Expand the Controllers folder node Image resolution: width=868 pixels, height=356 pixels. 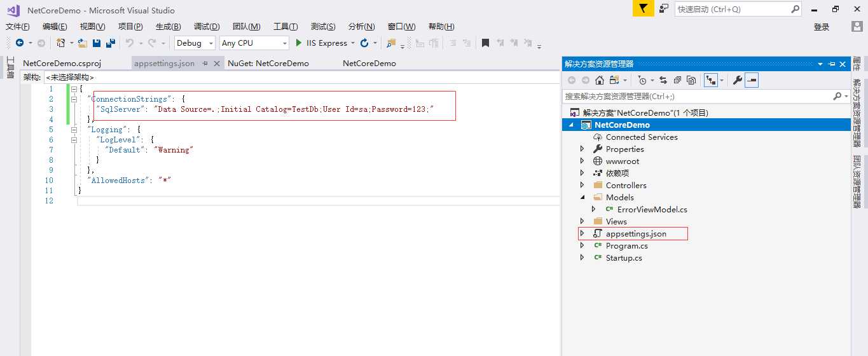(x=582, y=185)
